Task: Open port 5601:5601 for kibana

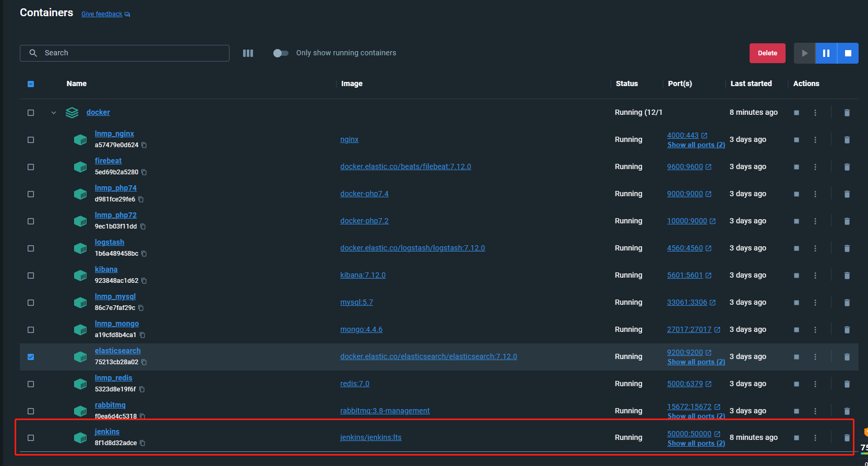Action: coord(689,275)
